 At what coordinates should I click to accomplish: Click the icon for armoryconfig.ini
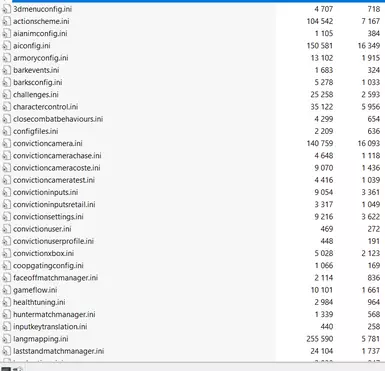tap(7, 58)
